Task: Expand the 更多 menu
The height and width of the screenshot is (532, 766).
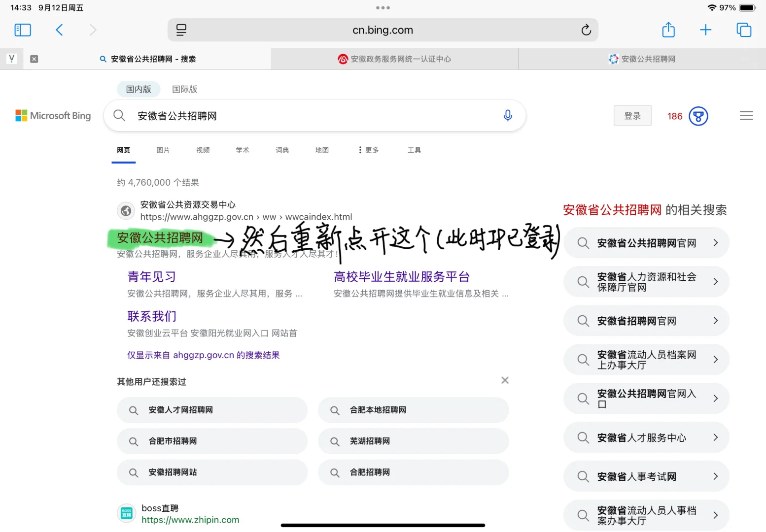Action: (x=369, y=150)
